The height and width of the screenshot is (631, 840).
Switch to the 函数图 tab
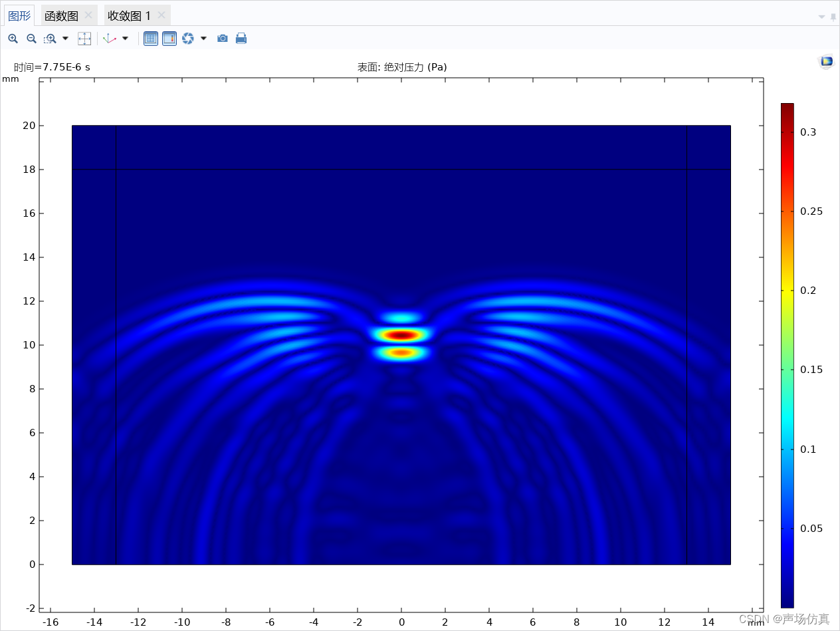[x=61, y=15]
